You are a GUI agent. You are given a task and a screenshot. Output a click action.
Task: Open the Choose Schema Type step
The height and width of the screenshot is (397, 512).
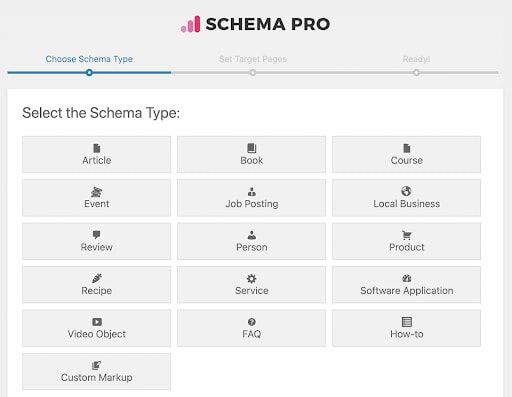[x=89, y=59]
